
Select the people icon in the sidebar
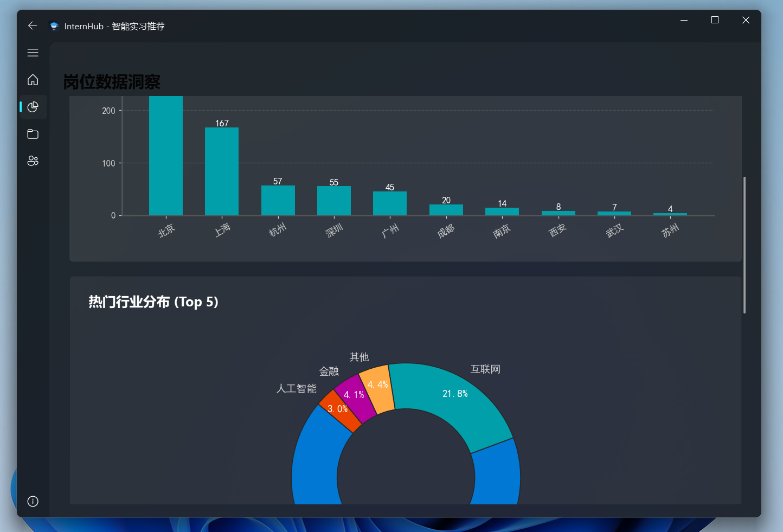[x=33, y=161]
